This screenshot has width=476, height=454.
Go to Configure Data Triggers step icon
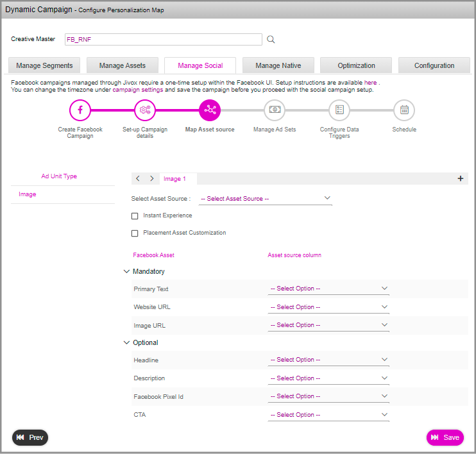point(339,110)
